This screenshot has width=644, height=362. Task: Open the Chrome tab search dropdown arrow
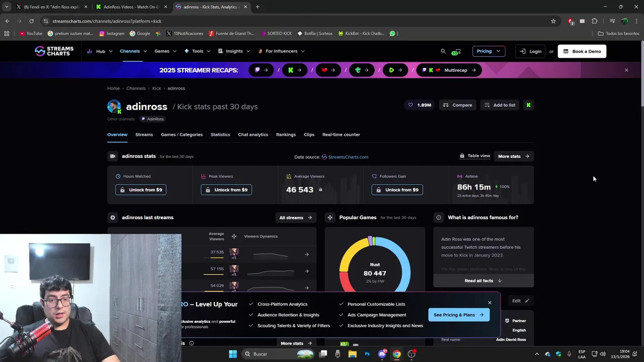click(x=7, y=7)
